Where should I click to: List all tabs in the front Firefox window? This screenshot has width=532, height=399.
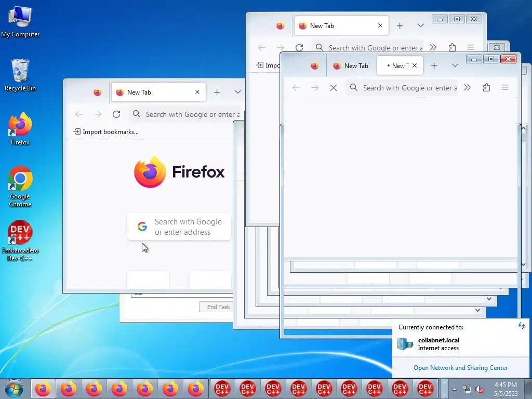pyautogui.click(x=455, y=65)
